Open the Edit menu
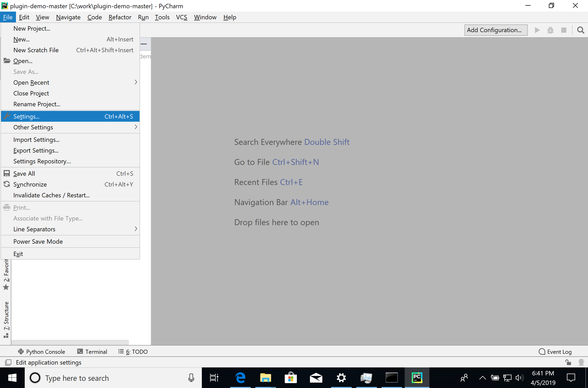The image size is (588, 388). (x=24, y=17)
